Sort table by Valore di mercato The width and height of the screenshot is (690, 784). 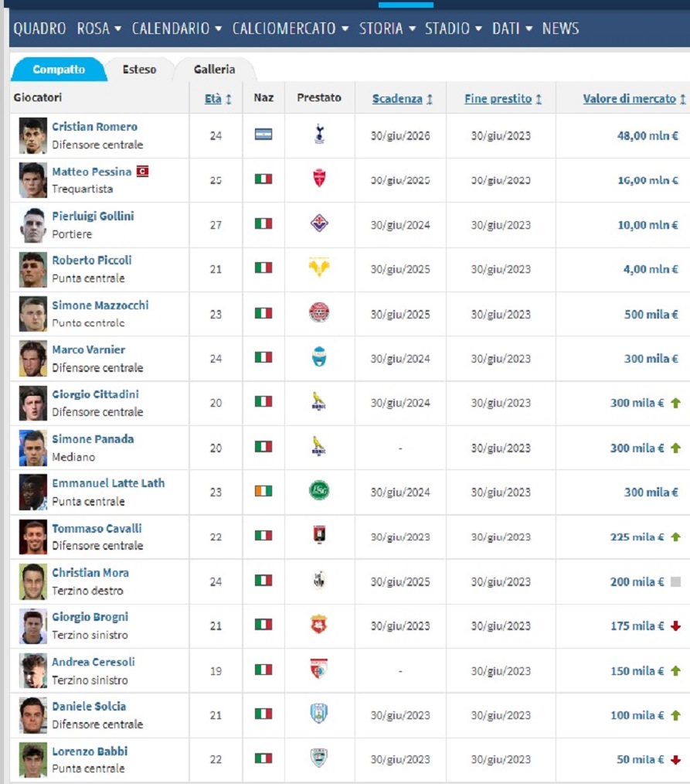click(x=629, y=99)
